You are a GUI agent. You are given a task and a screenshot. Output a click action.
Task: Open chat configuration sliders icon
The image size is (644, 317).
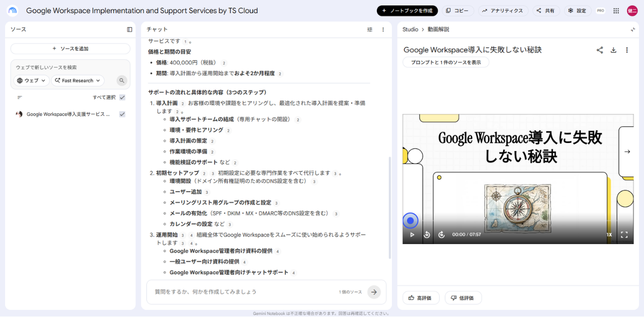pyautogui.click(x=370, y=30)
